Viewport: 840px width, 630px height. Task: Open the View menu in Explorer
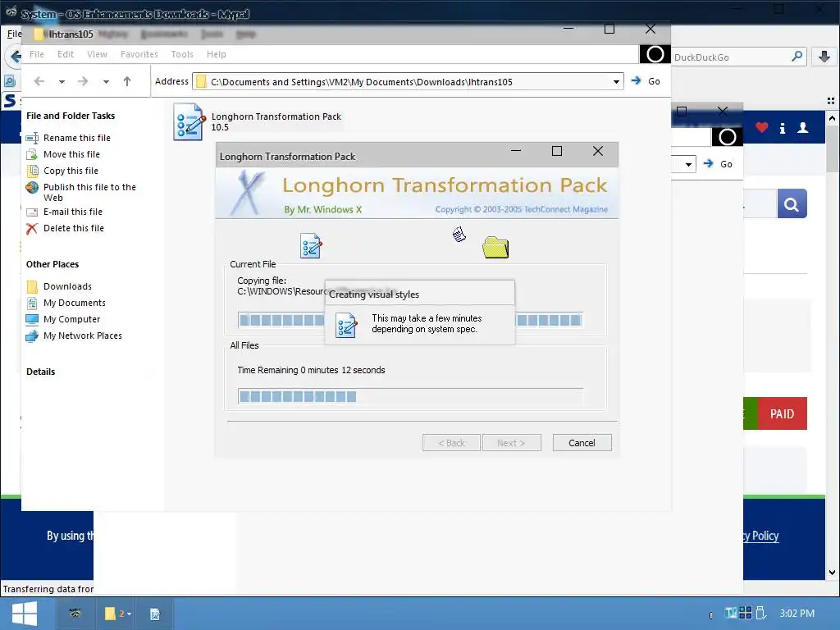pos(97,54)
